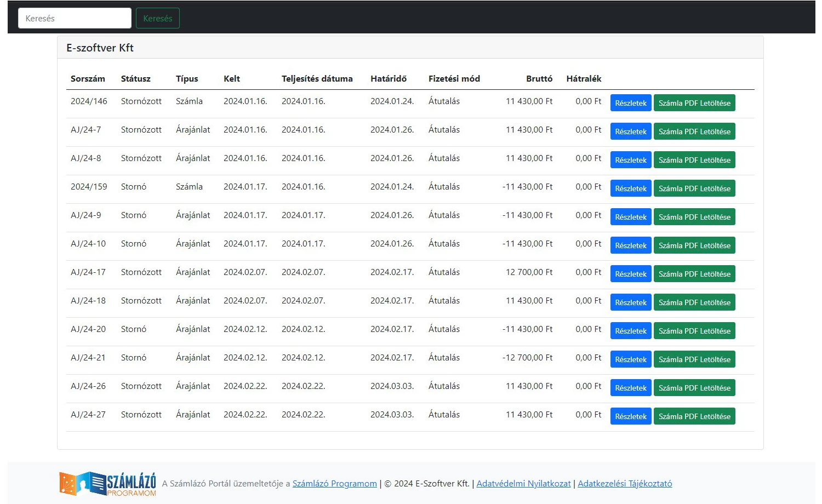Click the serial number AJ/24-7
The image size is (822, 504).
pos(86,130)
